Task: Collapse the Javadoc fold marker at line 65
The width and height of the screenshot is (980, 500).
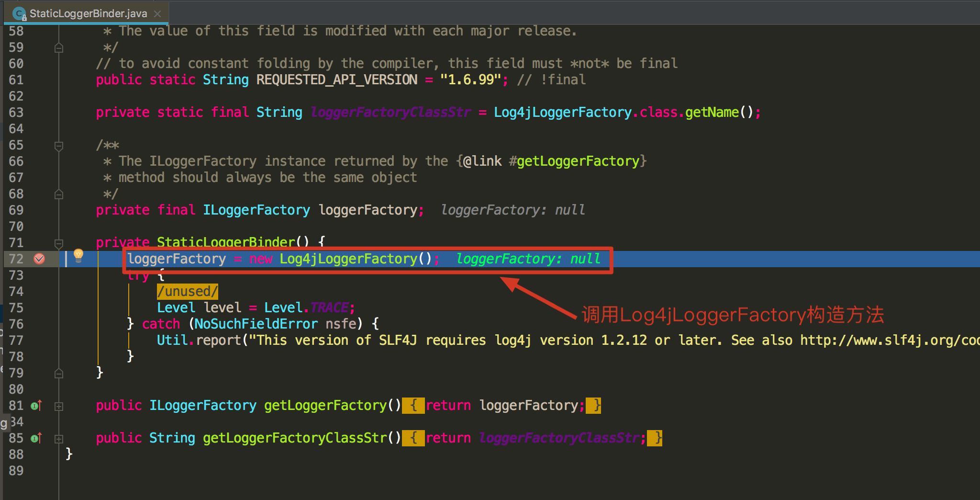Action: click(59, 146)
